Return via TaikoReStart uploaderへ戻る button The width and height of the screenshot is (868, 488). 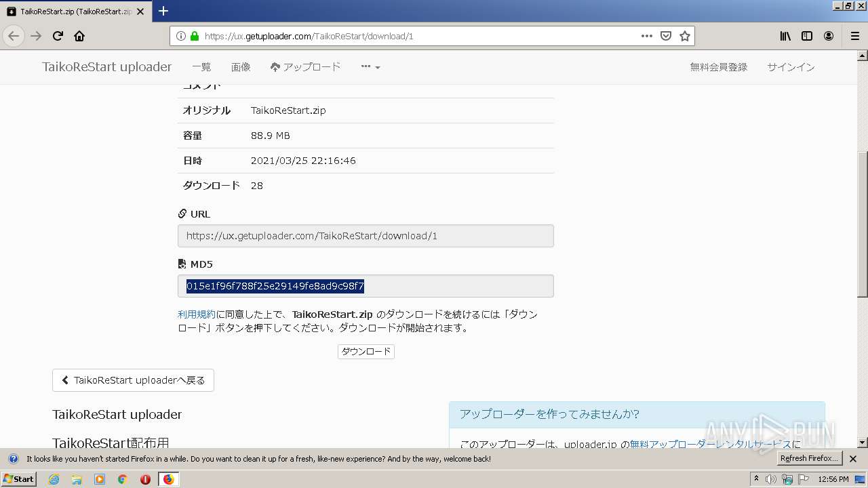(x=133, y=380)
